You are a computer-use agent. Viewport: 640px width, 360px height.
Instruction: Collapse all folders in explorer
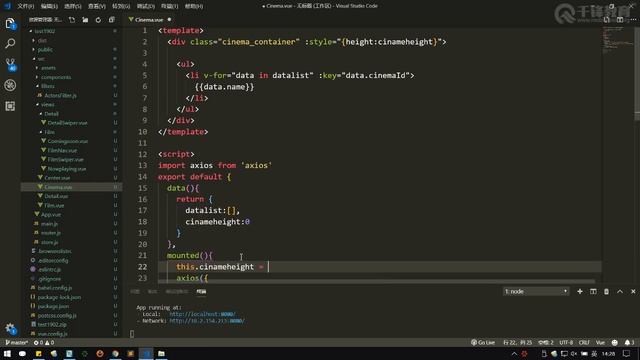pos(111,20)
